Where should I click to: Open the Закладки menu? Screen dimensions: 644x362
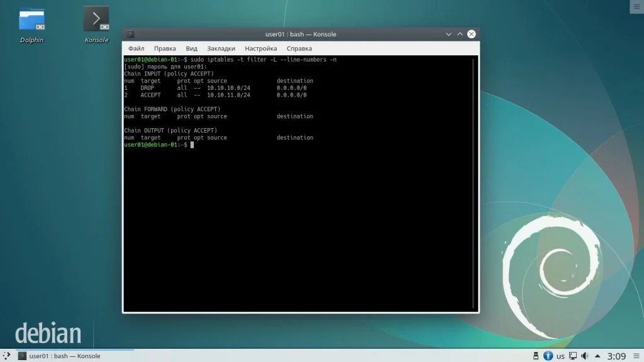pyautogui.click(x=221, y=48)
